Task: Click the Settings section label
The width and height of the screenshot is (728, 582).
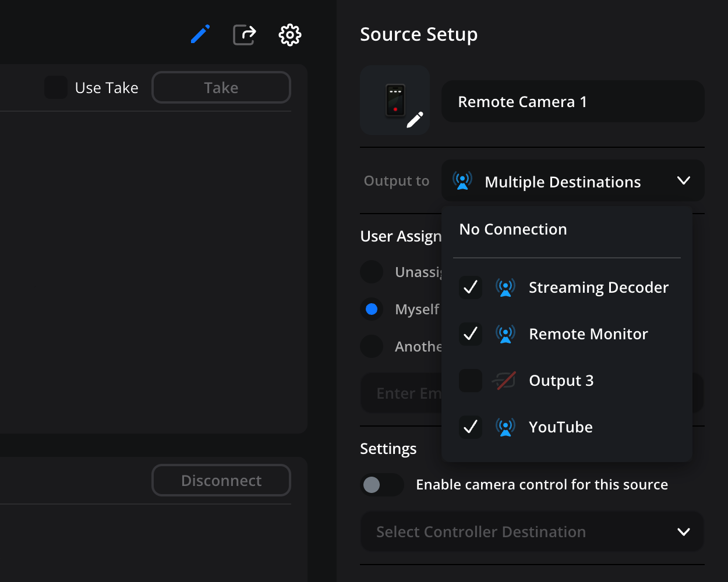Action: click(388, 449)
